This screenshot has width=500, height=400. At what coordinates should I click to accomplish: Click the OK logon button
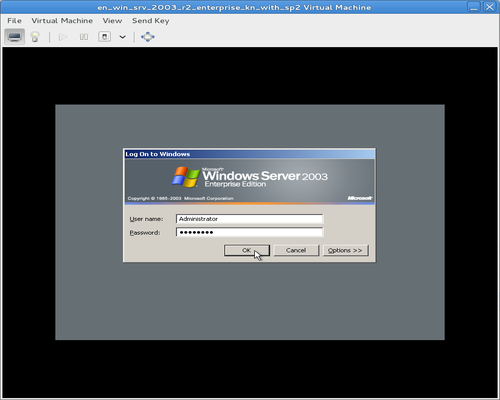(x=247, y=250)
